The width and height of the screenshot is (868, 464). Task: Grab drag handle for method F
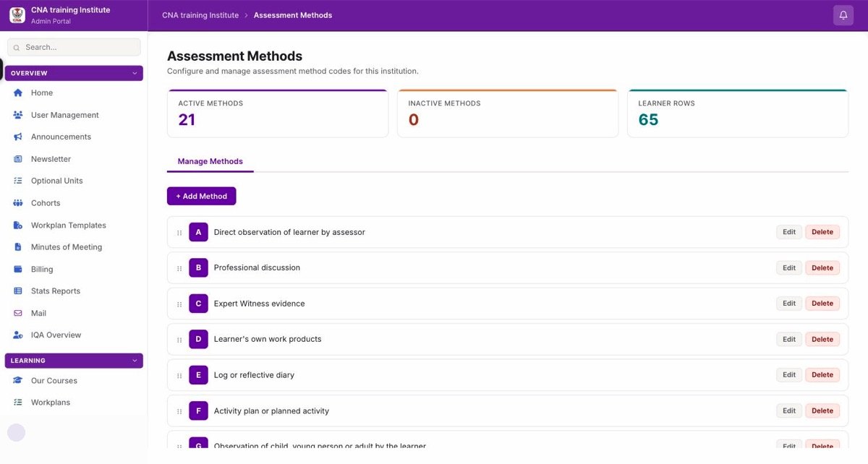click(179, 411)
